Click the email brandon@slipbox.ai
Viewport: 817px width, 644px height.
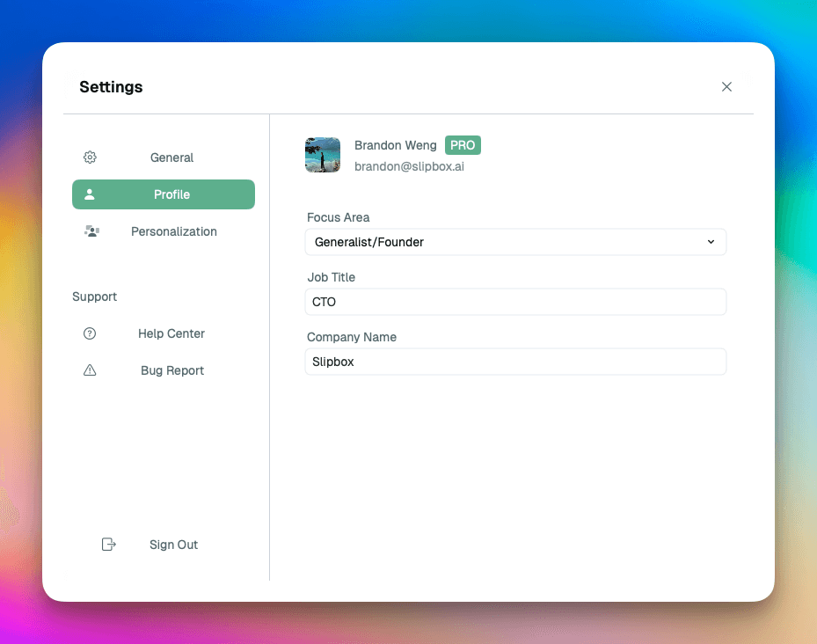click(x=409, y=166)
